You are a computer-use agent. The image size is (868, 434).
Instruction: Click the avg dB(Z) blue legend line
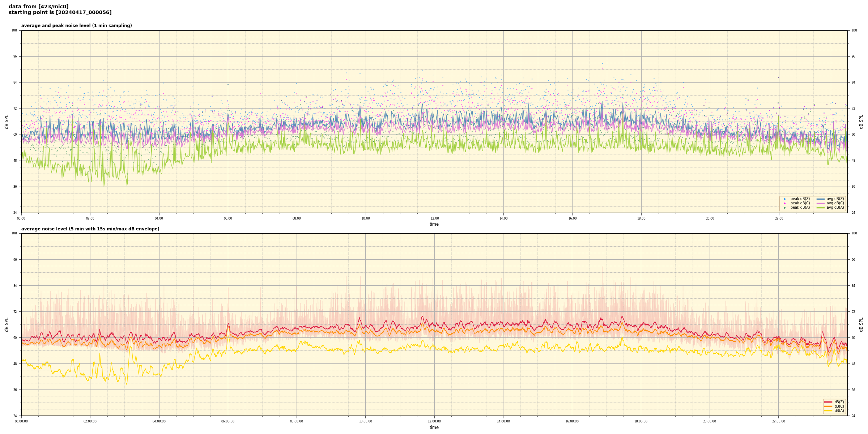(x=821, y=199)
